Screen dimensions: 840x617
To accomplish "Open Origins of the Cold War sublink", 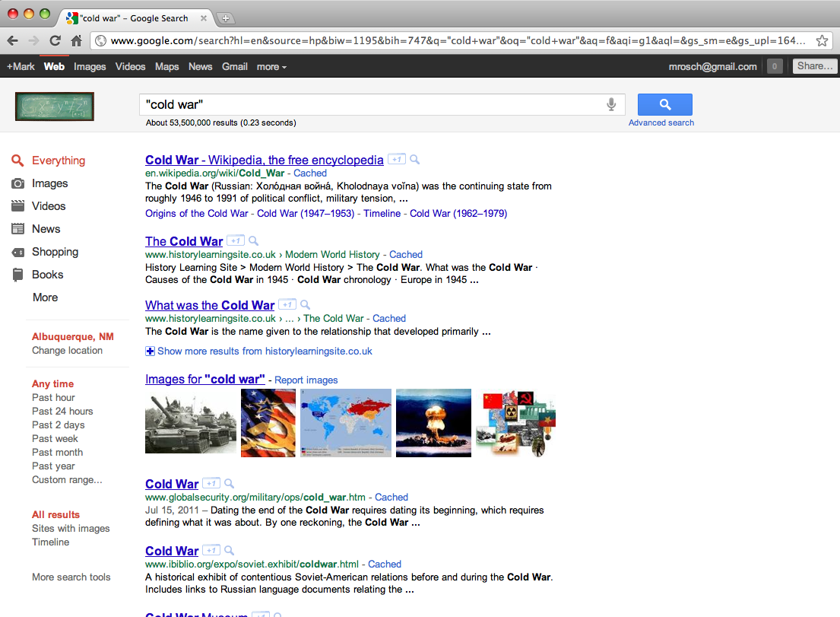I will (x=197, y=213).
